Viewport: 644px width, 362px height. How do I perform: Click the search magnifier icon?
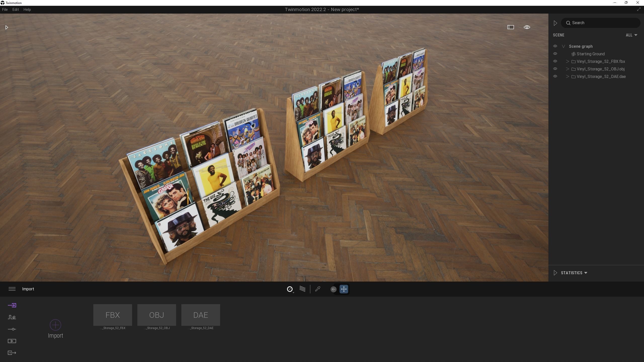(568, 23)
